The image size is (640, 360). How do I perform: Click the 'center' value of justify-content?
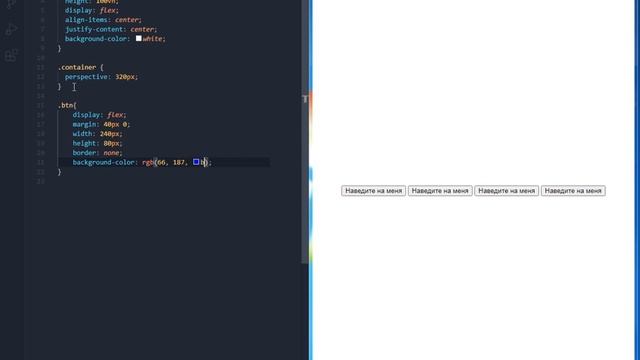tap(142, 29)
